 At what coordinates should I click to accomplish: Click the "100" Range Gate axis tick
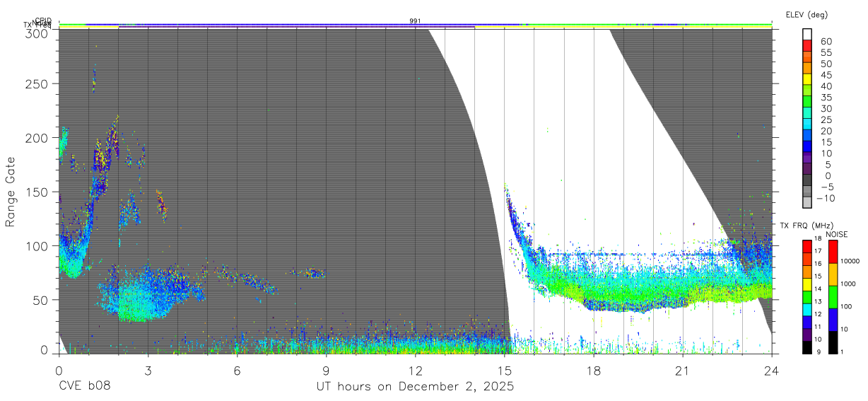pyautogui.click(x=37, y=245)
